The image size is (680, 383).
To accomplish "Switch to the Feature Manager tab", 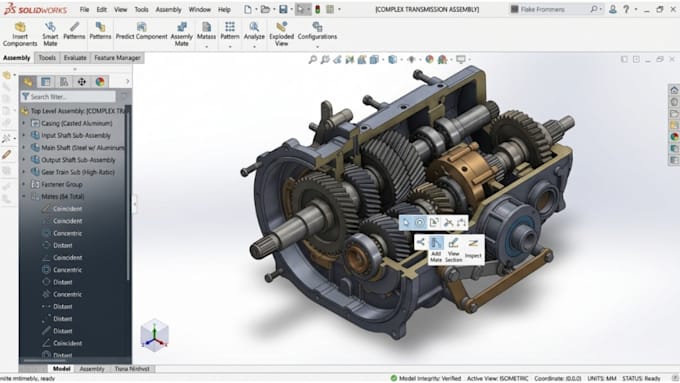I will 118,58.
